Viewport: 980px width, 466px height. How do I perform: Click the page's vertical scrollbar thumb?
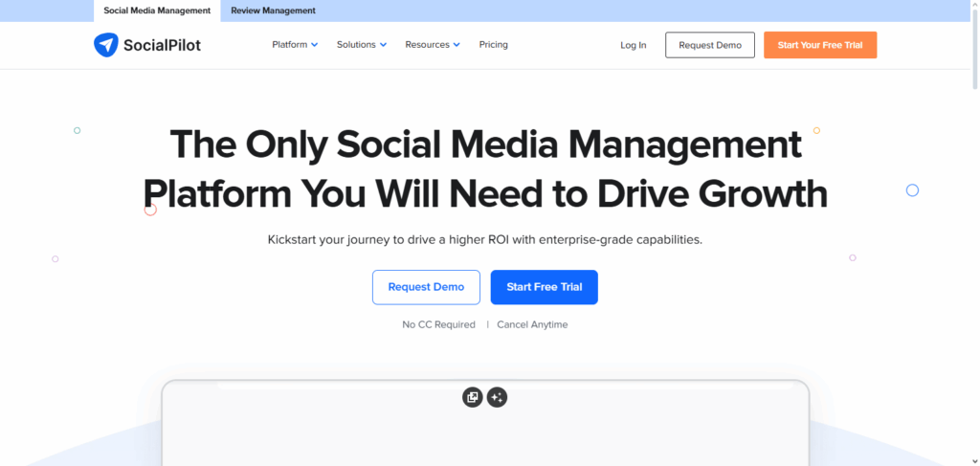(975, 50)
